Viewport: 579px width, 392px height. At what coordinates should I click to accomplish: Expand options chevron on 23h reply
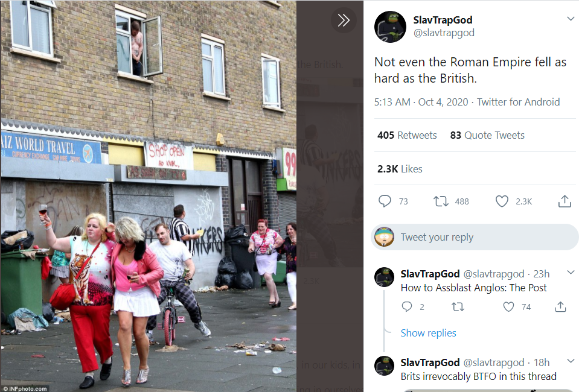pos(571,273)
